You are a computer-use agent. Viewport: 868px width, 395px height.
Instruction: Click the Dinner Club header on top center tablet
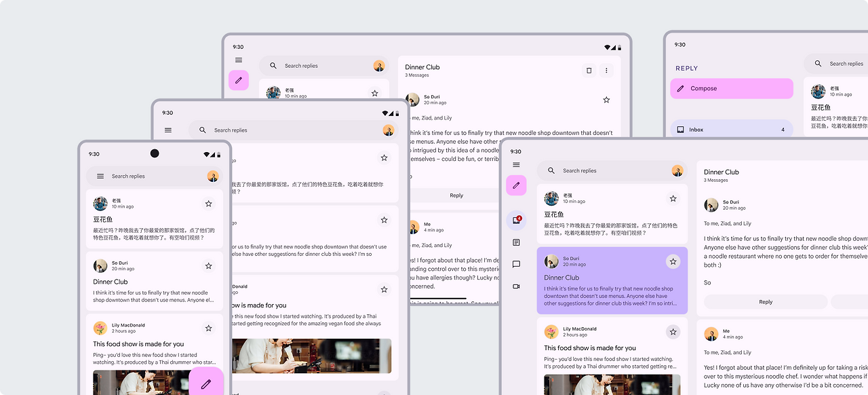click(x=422, y=67)
